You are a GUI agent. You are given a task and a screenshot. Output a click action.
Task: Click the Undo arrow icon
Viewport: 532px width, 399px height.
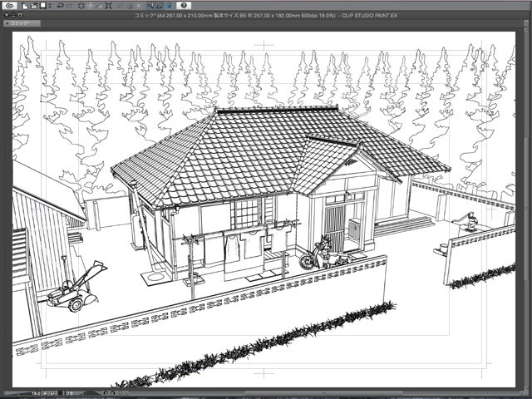click(60, 6)
